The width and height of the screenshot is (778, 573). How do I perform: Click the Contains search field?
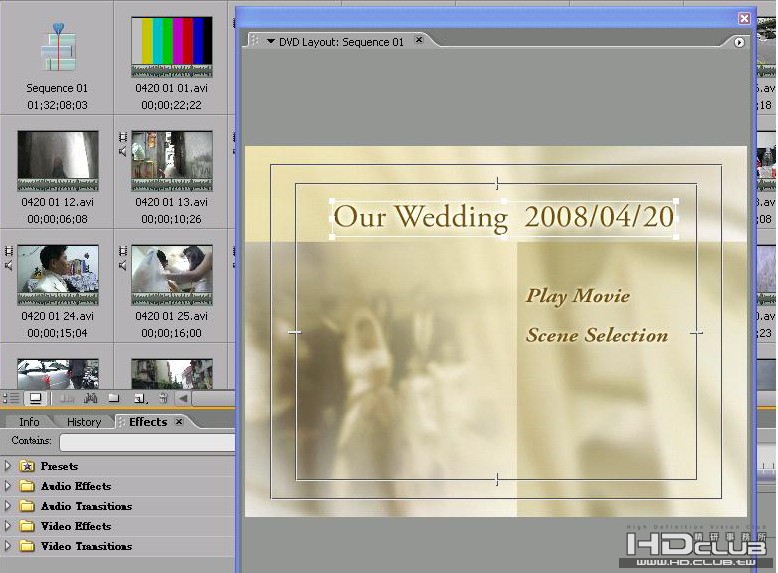[147, 442]
